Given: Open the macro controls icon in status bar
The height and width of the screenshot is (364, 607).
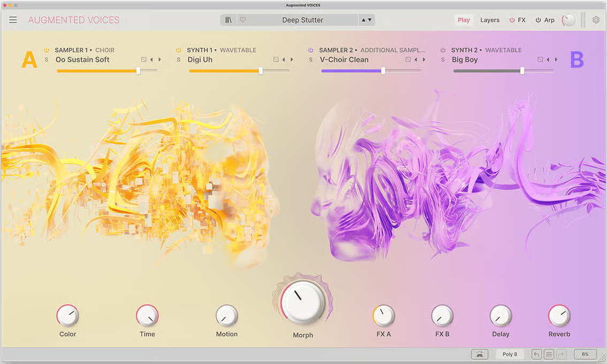Looking at the screenshot, I should click(479, 354).
